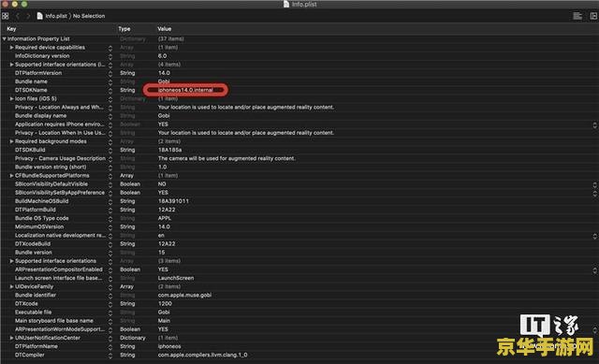Click the Info.plist file icon in breadcrumb
This screenshot has width=599, height=364.
click(39, 16)
